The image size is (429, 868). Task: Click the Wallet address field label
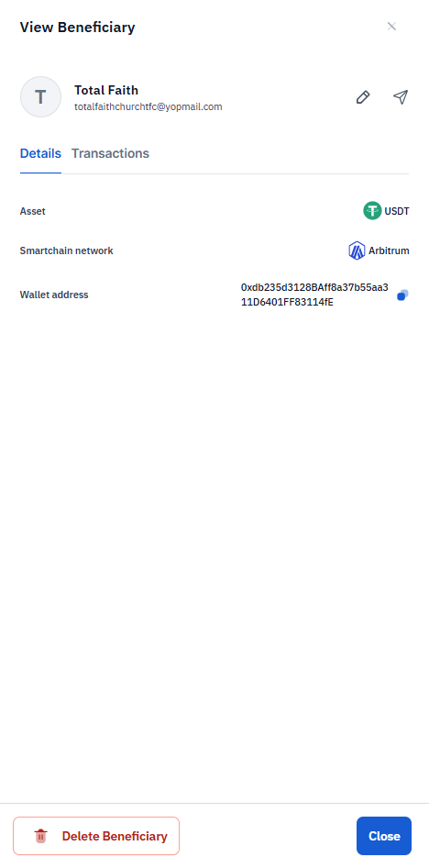click(x=54, y=295)
